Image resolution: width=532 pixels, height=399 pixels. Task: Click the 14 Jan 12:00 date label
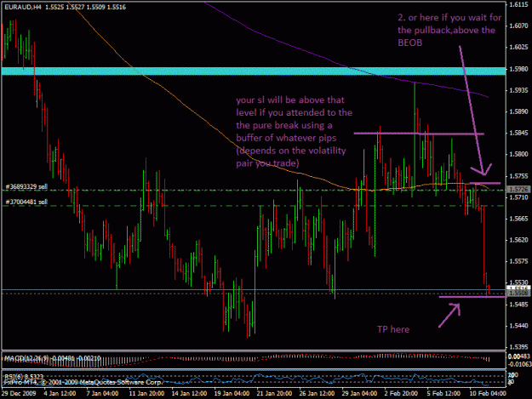[189, 393]
